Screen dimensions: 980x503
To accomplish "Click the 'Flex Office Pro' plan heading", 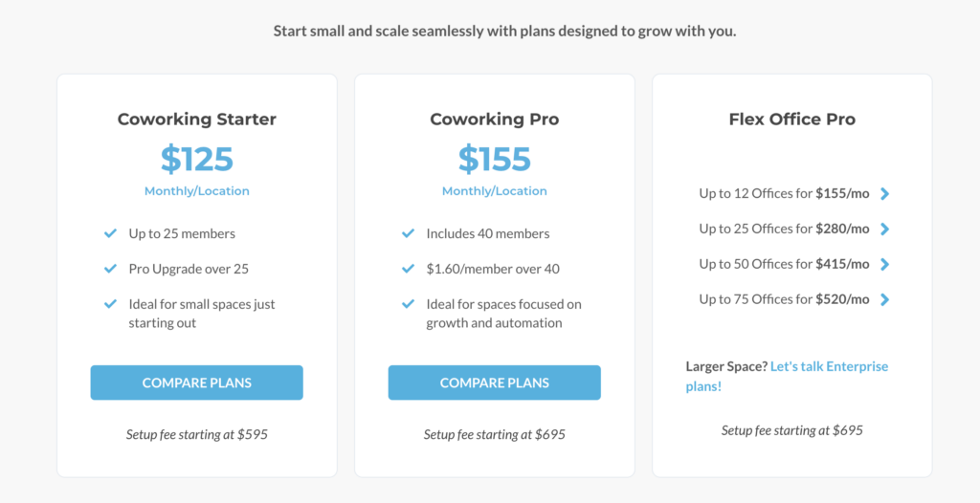I will coord(792,120).
